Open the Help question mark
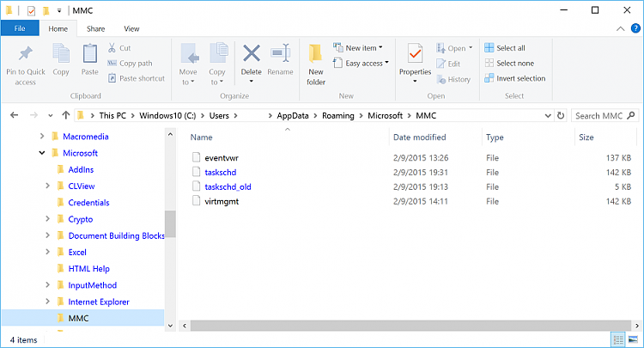 point(635,28)
